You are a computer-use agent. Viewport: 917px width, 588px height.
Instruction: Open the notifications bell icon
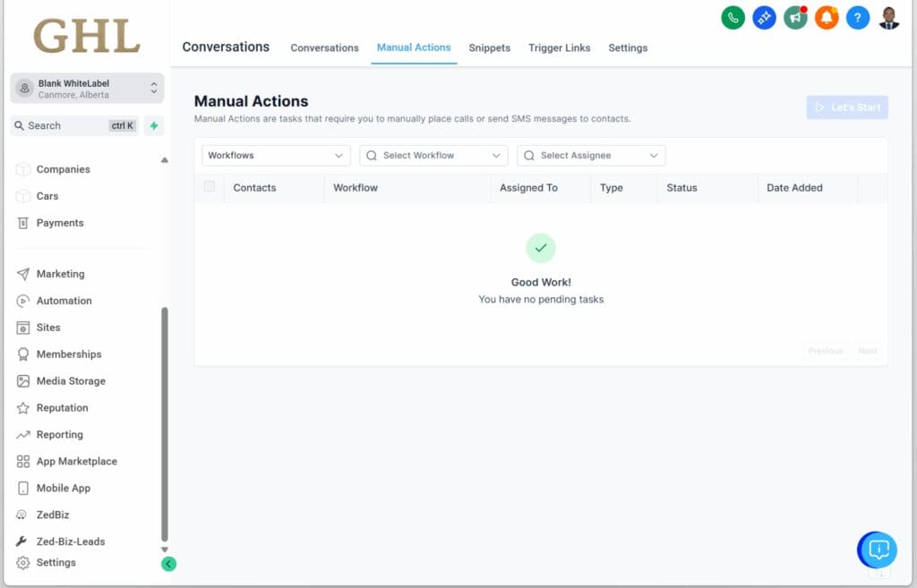(x=827, y=18)
